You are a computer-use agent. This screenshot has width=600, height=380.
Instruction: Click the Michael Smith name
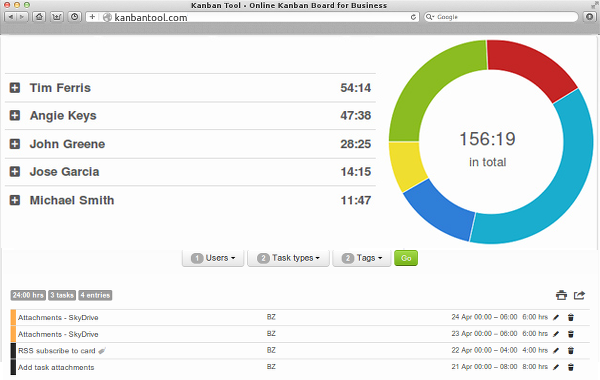(x=72, y=200)
